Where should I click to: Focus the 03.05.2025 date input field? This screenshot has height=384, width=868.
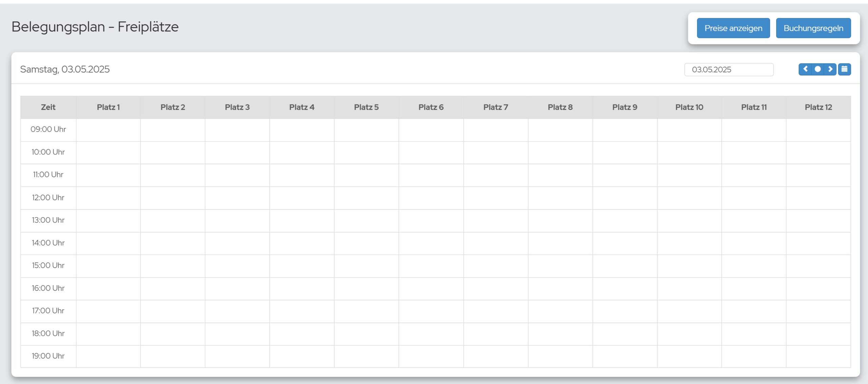729,70
